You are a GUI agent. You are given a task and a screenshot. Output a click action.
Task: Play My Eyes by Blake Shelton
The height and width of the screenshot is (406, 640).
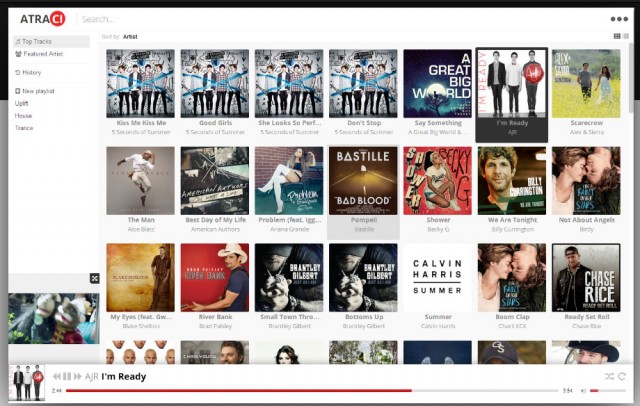pos(140,278)
